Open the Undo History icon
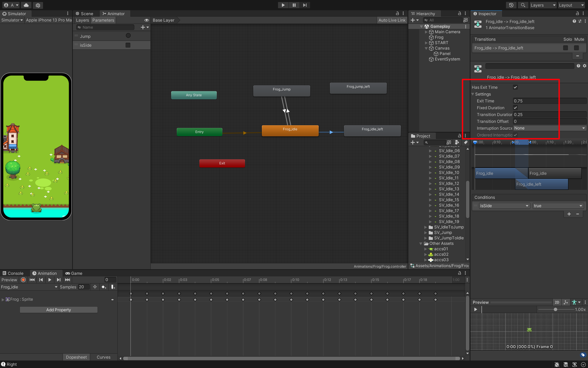This screenshot has height=368, width=588. click(511, 5)
